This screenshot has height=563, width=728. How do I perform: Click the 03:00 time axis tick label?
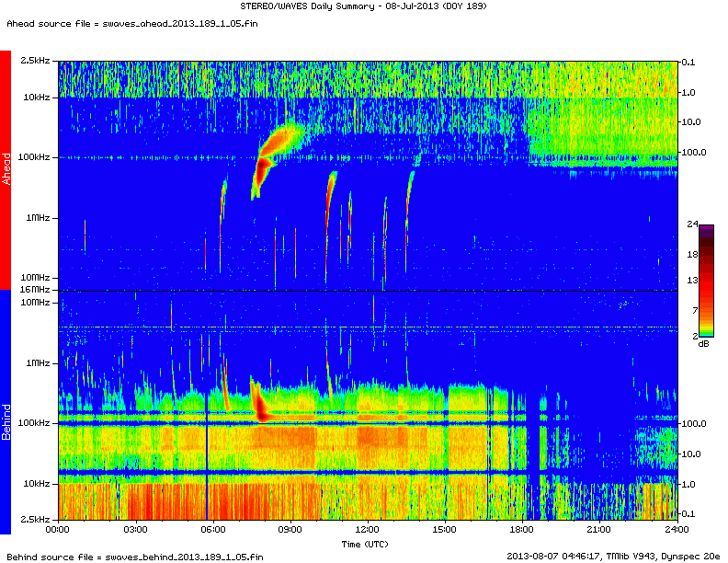click(x=135, y=530)
